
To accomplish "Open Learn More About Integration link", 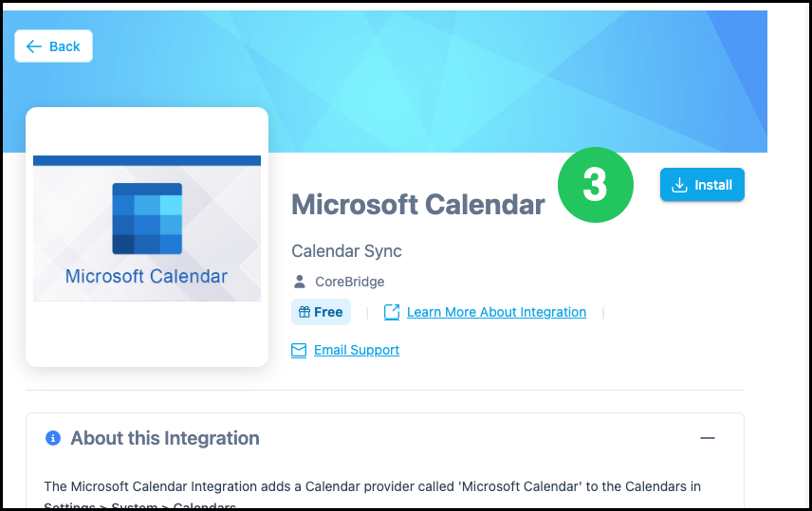I will coord(497,312).
